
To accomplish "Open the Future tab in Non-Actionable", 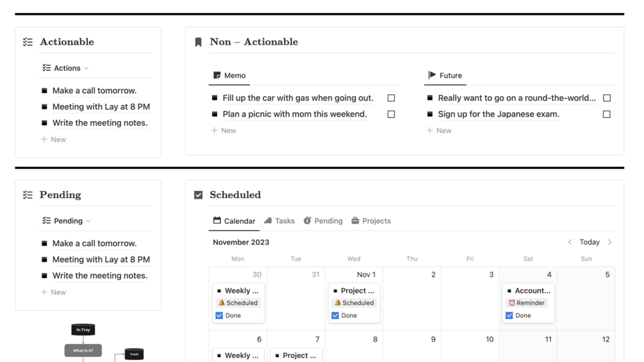I will (x=445, y=76).
